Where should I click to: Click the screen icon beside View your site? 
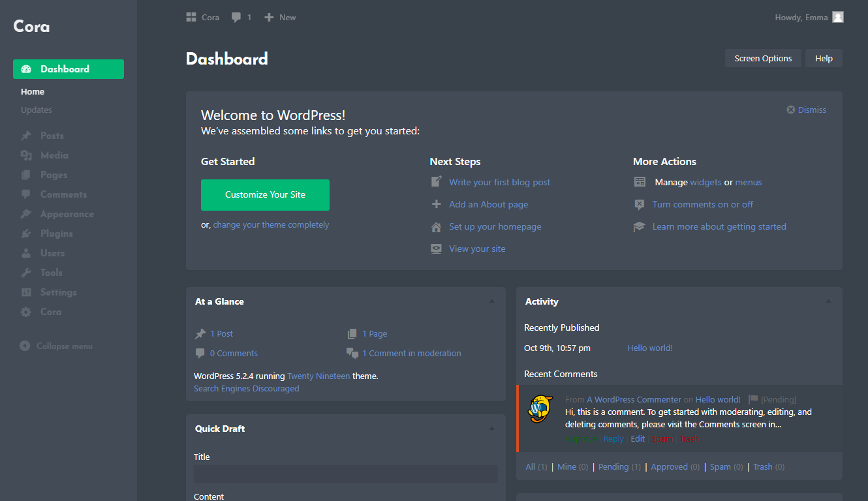click(x=437, y=249)
